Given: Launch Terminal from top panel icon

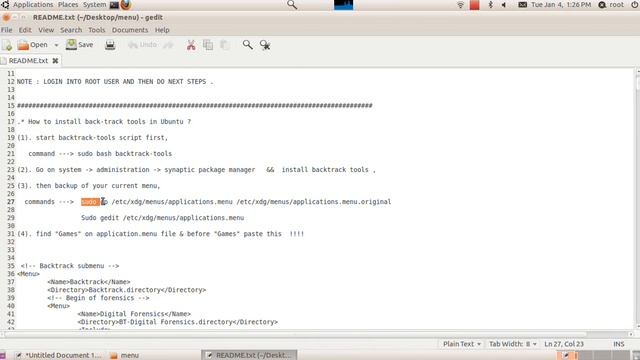Looking at the screenshot, I should tap(114, 5).
